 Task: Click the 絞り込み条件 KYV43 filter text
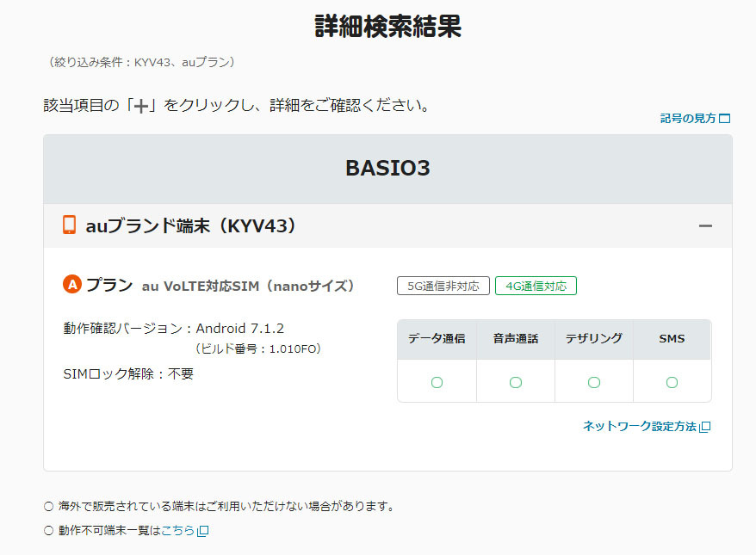[x=141, y=62]
